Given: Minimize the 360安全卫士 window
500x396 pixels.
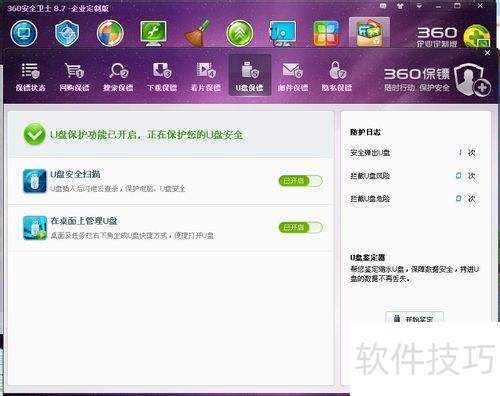Looking at the screenshot, I should [x=439, y=6].
